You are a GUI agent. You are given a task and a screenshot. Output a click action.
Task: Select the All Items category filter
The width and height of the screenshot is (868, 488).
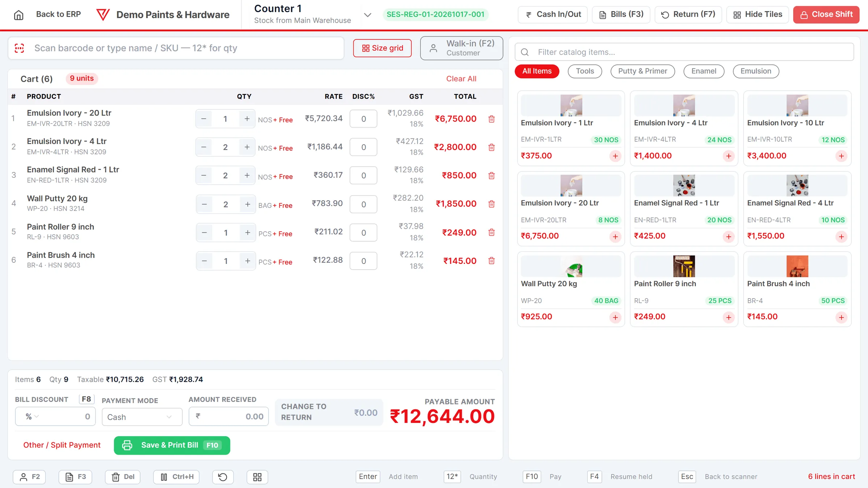pyautogui.click(x=537, y=71)
